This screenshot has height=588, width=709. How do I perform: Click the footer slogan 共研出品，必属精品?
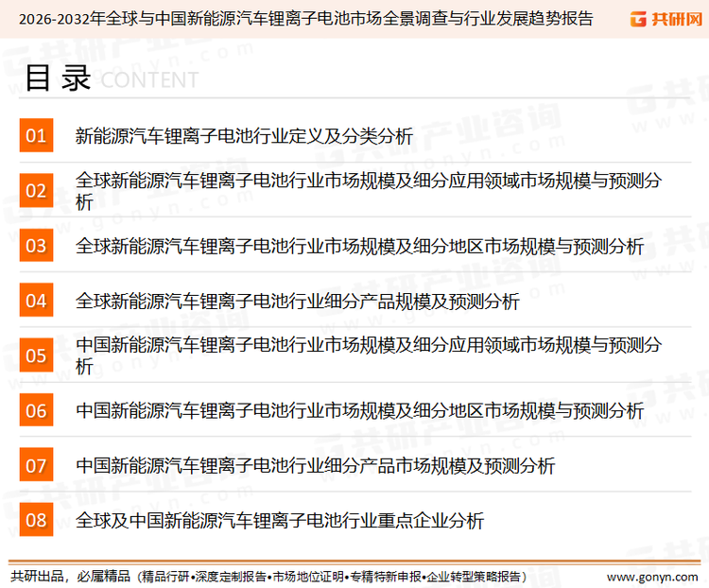[x=71, y=576]
